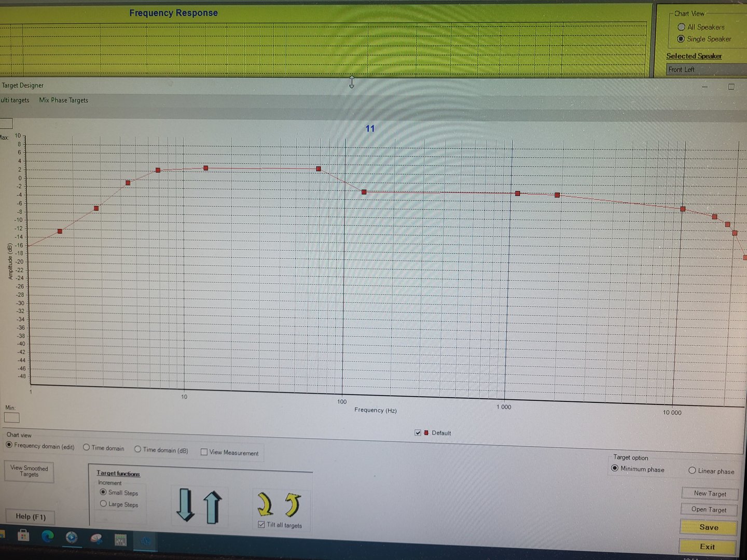This screenshot has width=747, height=560.
Task: Select the -4 dB curve point near 2 000 Hz
Action: coord(557,195)
